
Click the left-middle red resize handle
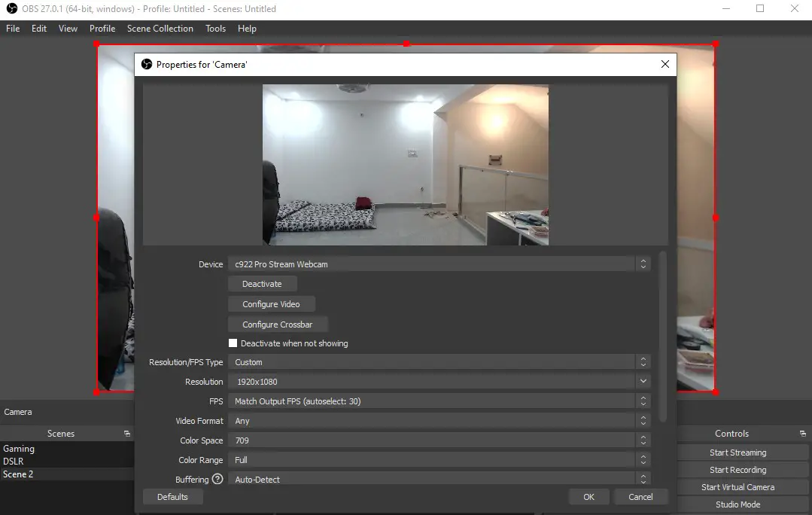click(96, 218)
